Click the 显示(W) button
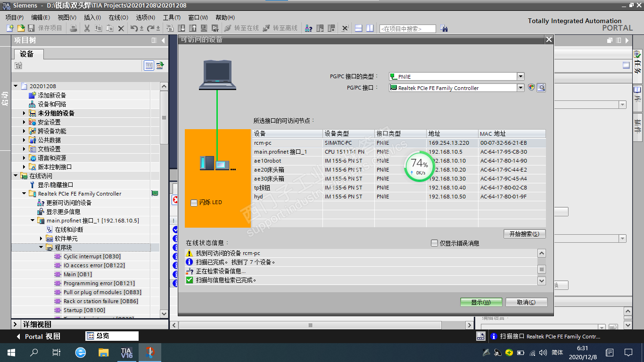Screen dimensions: 644x362 [x=481, y=302]
